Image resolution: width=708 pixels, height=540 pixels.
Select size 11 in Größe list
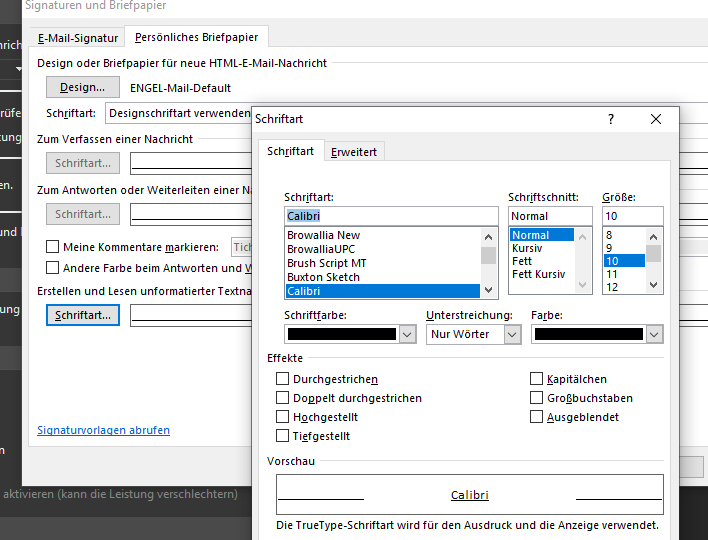click(x=624, y=274)
